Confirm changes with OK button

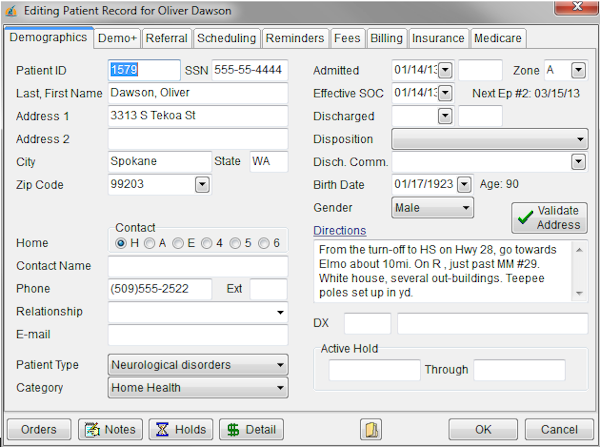[x=483, y=429]
